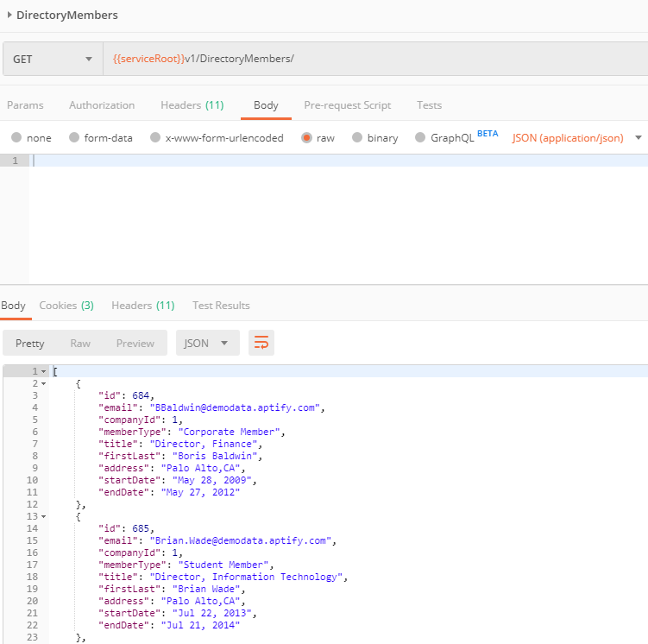648x644 pixels.
Task: Click the "May 27, 2012" endDate value
Action: 200,492
